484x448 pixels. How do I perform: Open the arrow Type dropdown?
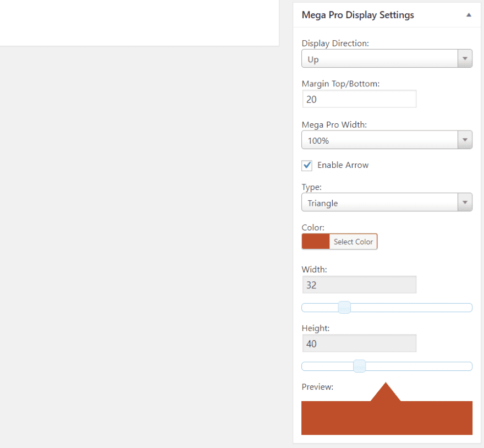pos(387,203)
